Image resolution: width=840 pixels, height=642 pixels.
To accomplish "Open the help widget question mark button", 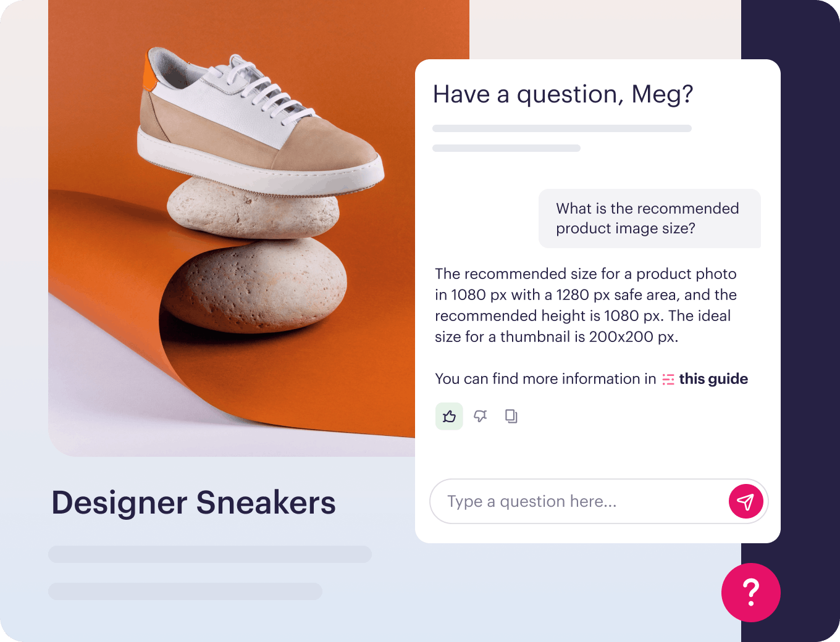I will [751, 592].
